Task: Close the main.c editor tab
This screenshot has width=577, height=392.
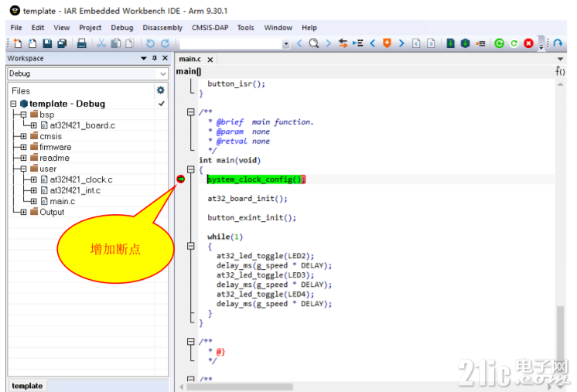Action: click(x=210, y=60)
